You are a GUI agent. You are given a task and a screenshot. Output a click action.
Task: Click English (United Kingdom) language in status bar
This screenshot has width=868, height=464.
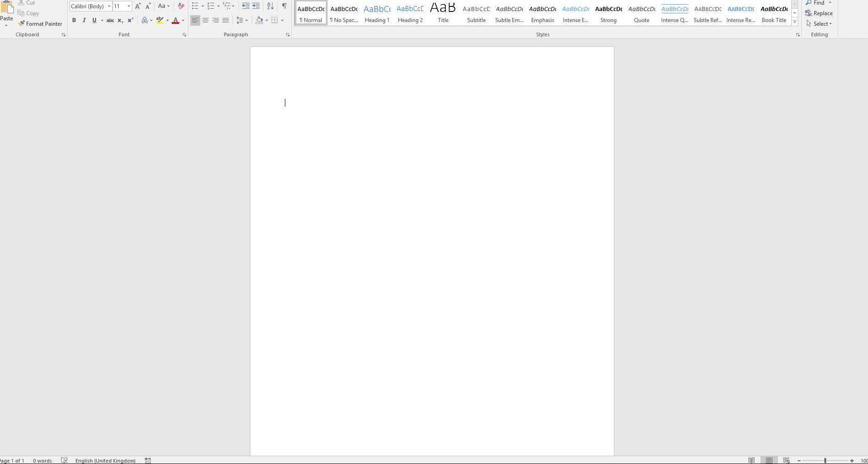(105, 460)
